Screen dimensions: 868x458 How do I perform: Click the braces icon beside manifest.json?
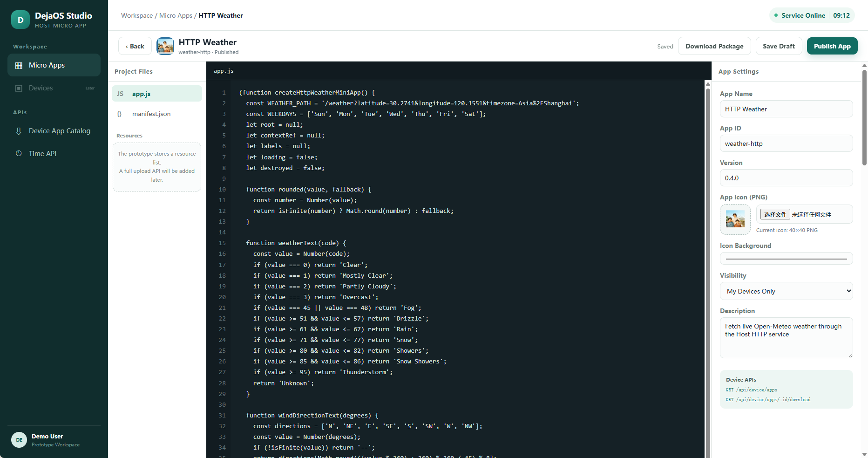coord(119,114)
